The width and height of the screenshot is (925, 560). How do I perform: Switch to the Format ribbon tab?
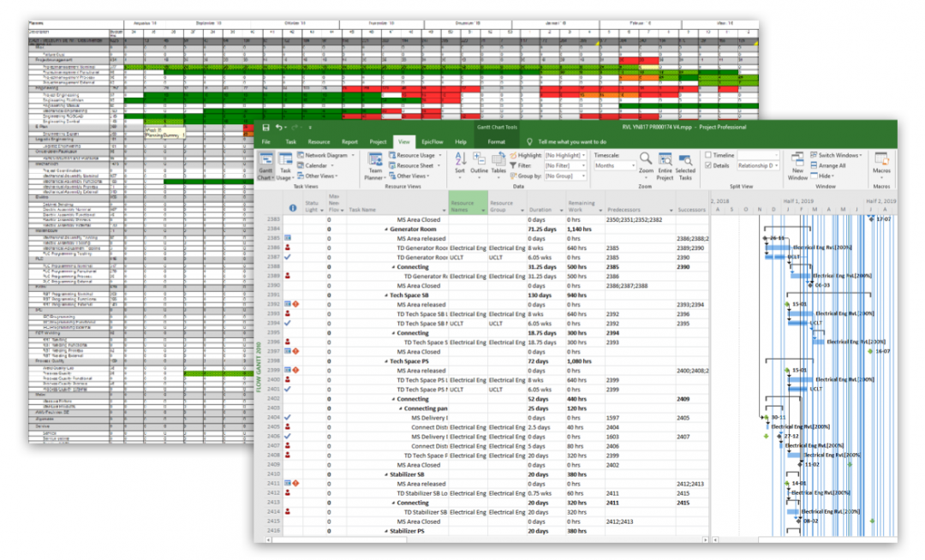(497, 142)
